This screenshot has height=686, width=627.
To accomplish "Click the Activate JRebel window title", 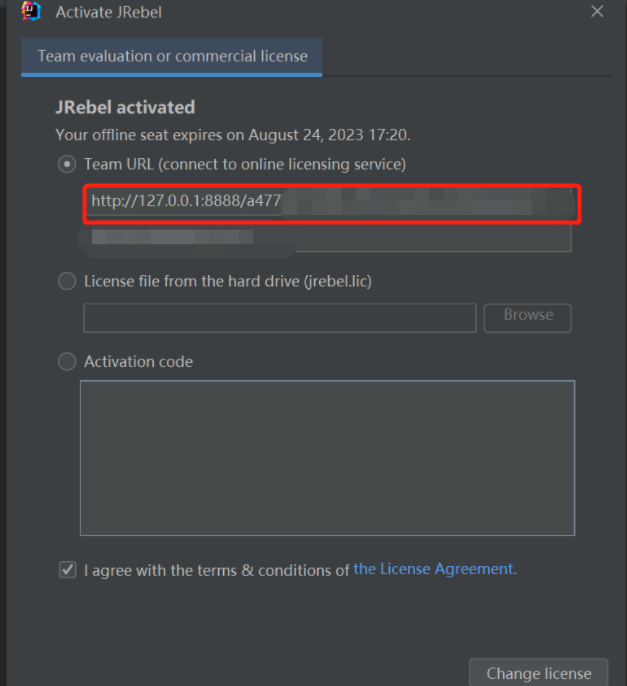I will pos(109,13).
